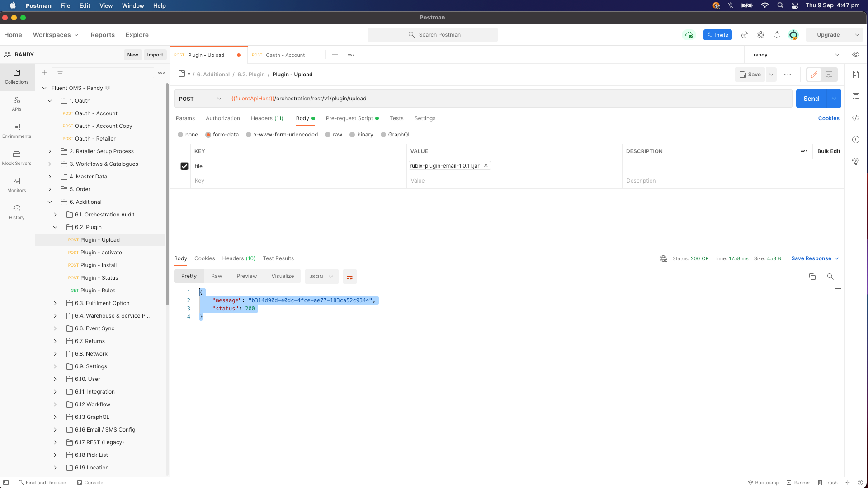
Task: Copy response body with copy icon
Action: click(812, 277)
